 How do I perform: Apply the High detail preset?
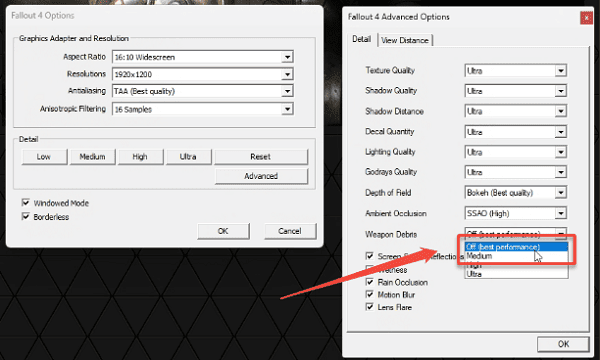[x=140, y=157]
